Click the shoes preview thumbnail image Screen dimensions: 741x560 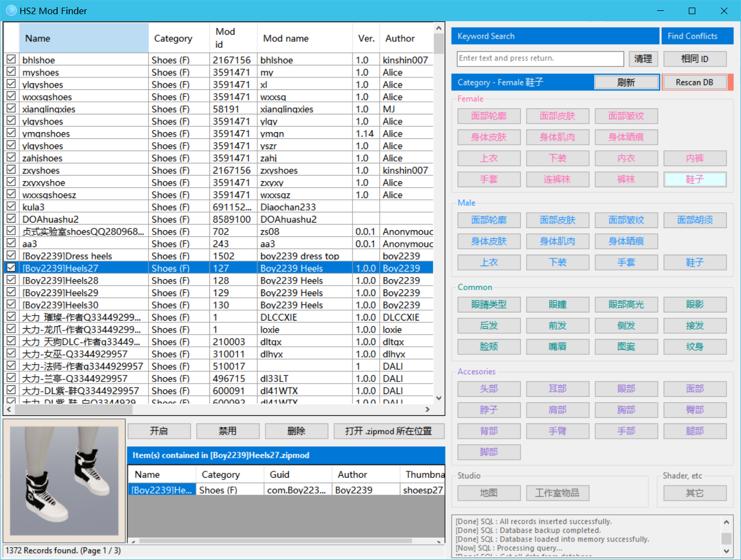64,481
